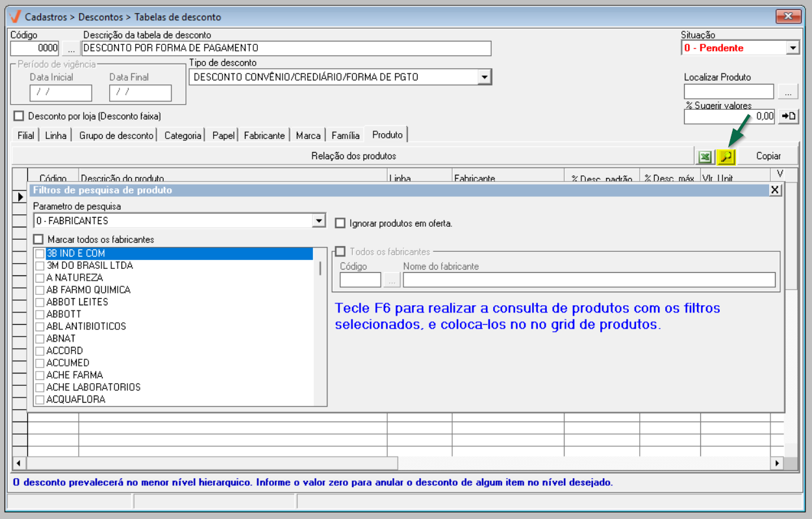The image size is (812, 519).
Task: Tick the ABBOTT manufacturer checkbox
Action: pos(40,314)
